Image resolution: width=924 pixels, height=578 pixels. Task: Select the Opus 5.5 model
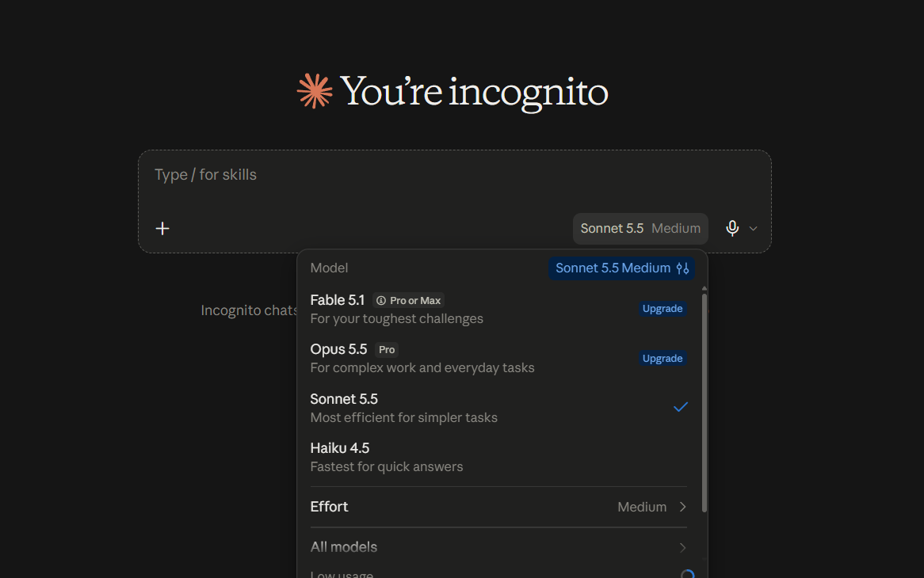click(x=498, y=359)
